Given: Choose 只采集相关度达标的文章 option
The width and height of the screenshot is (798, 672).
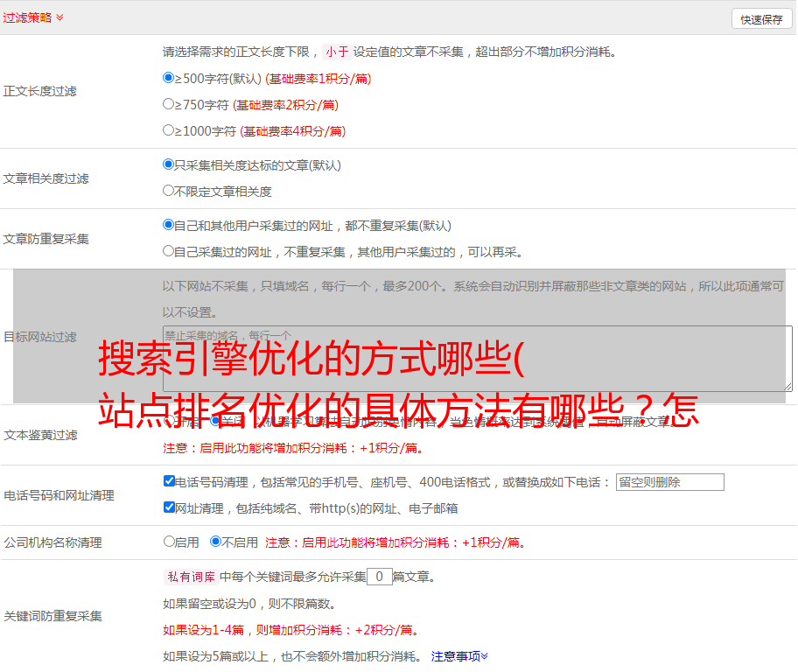Looking at the screenshot, I should (x=168, y=164).
